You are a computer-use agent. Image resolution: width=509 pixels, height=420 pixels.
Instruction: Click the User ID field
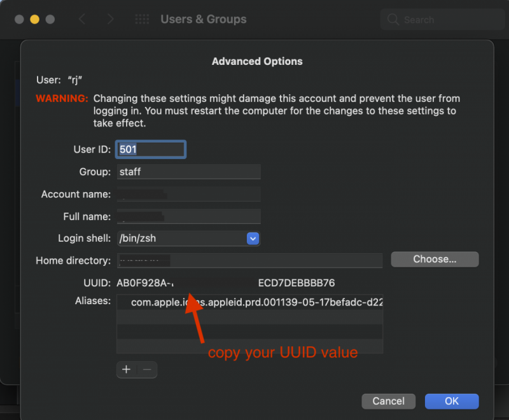tap(151, 150)
